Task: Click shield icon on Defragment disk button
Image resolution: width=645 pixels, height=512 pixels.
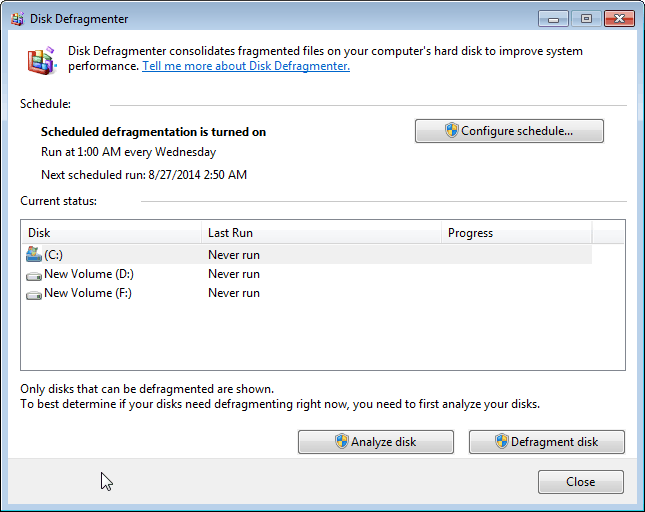Action: [501, 442]
